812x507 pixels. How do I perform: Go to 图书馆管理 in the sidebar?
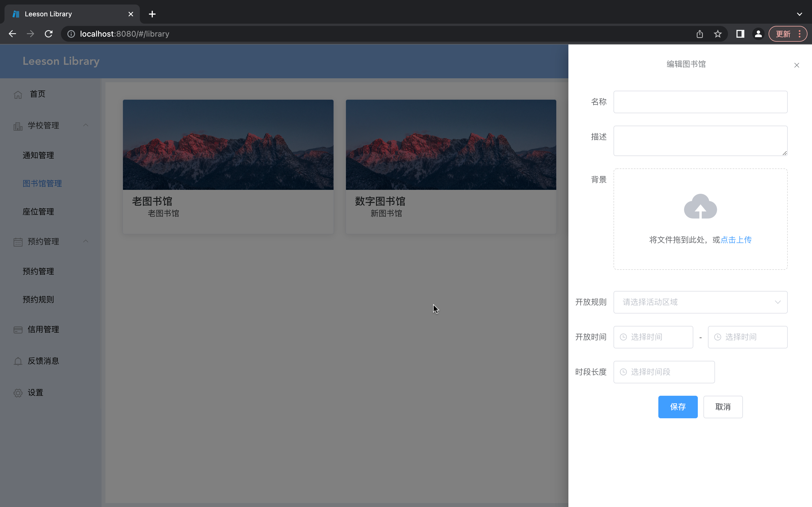point(42,183)
